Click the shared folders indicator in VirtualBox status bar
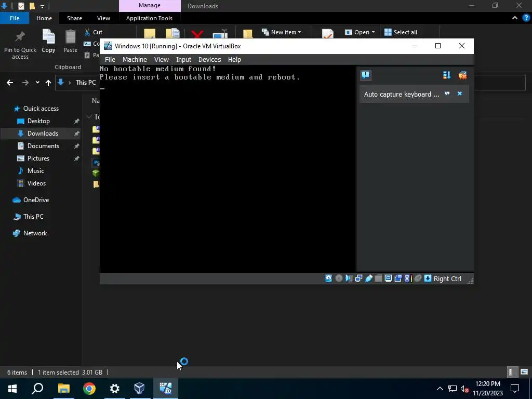This screenshot has width=532, height=399. pos(378,278)
